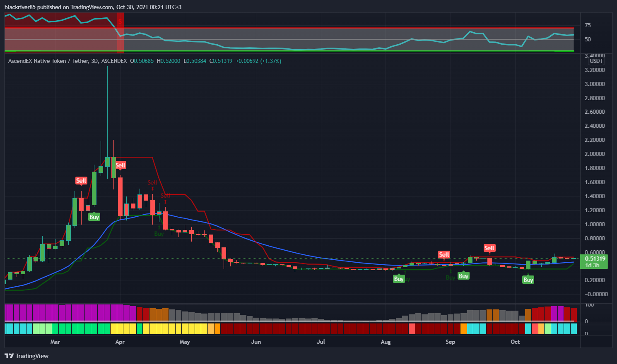Click the Buy signal label in October
Viewport: 617px width, 364px height.
pos(528,280)
